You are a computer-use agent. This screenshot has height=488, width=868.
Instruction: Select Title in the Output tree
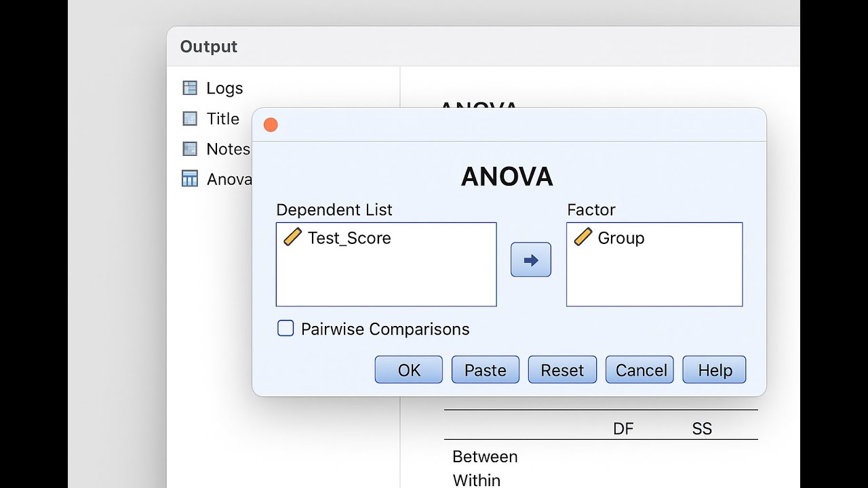(223, 119)
